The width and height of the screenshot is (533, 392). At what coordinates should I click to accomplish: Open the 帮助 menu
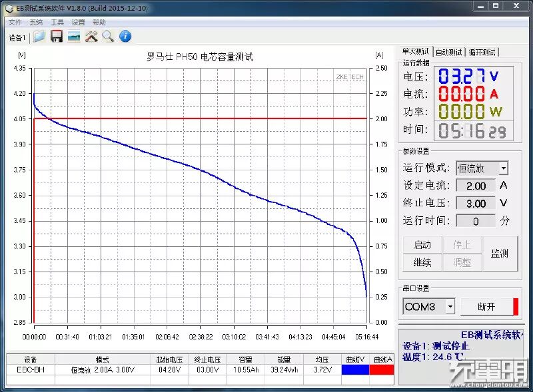click(99, 23)
